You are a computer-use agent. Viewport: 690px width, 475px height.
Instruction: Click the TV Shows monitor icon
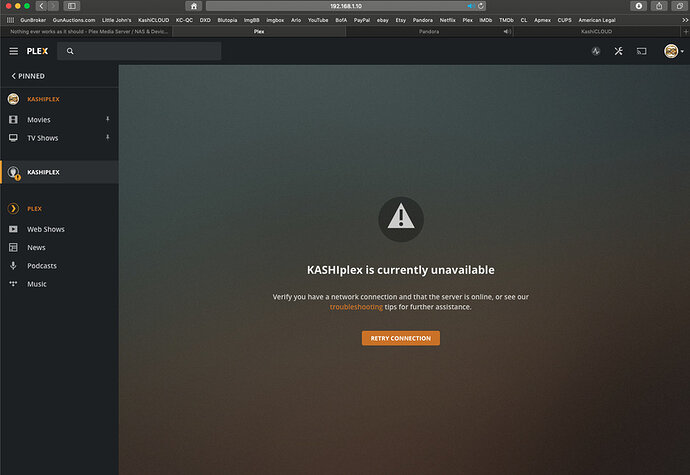click(x=13, y=138)
